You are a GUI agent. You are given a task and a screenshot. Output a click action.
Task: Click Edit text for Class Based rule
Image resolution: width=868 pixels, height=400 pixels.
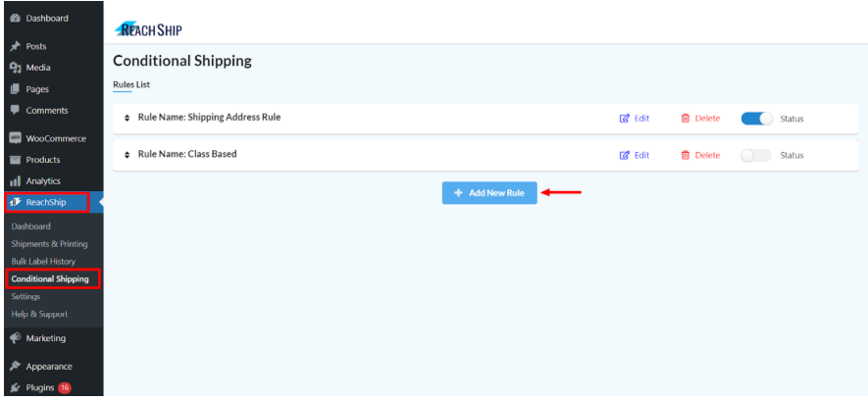pyautogui.click(x=641, y=156)
